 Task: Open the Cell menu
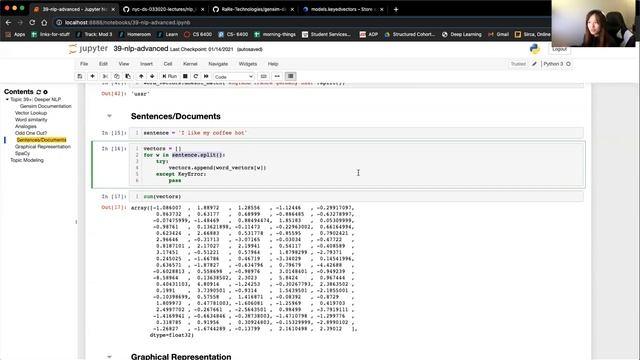coord(168,64)
